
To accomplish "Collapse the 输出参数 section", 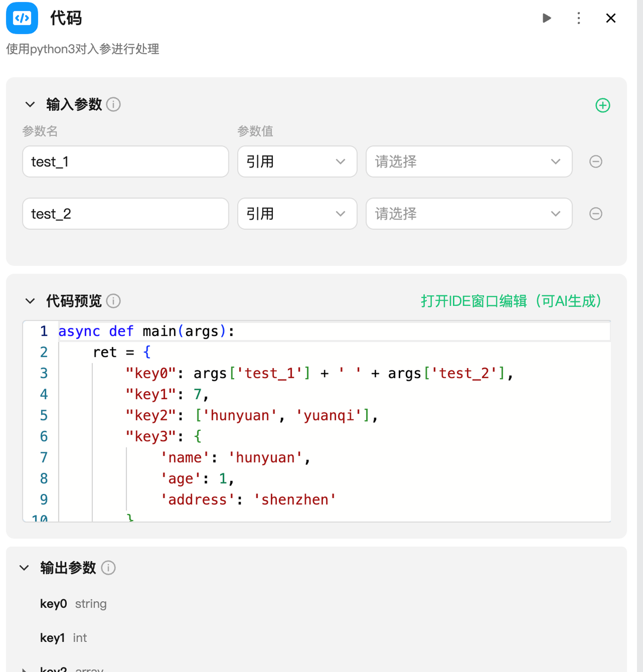I will pyautogui.click(x=25, y=568).
